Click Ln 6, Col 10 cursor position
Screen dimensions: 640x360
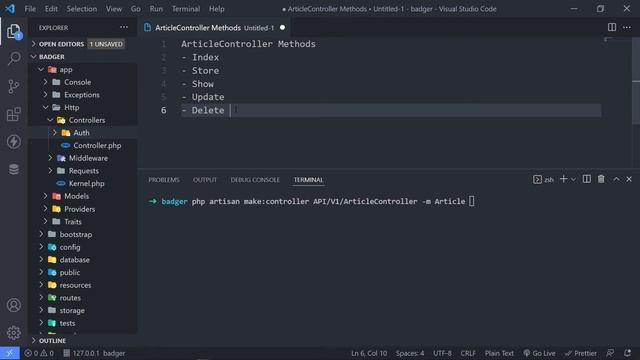point(369,353)
